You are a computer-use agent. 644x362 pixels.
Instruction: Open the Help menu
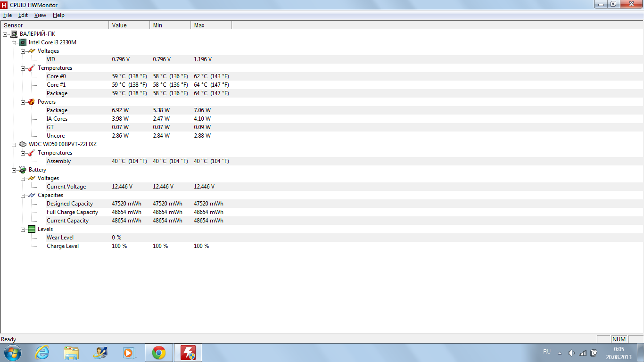point(58,15)
